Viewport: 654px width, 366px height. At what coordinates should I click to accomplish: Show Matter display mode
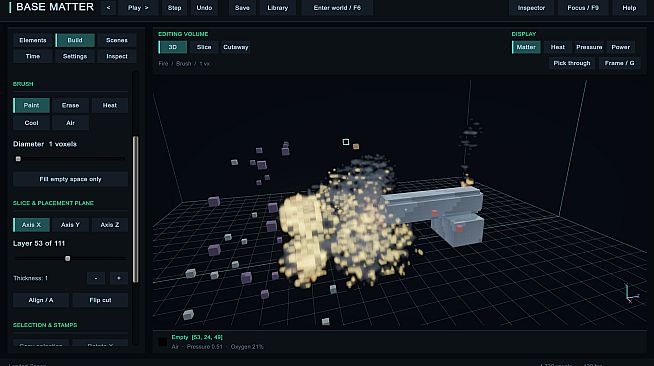pyautogui.click(x=526, y=47)
